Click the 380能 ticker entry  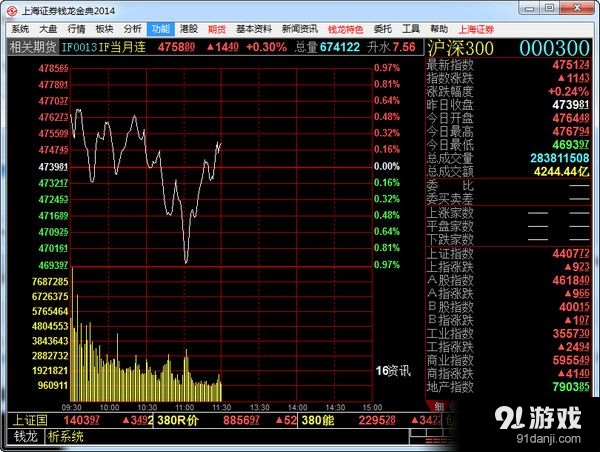tap(318, 421)
